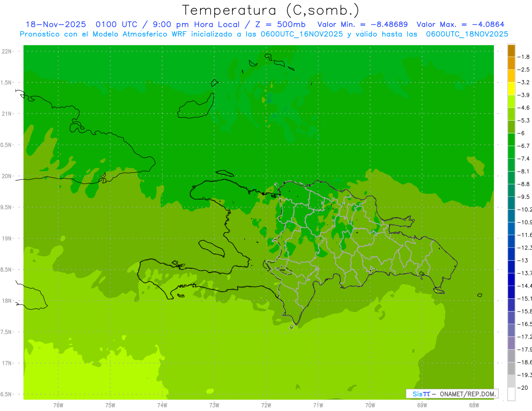
Task: Click the '-5.3' legend value
Action: coord(524,121)
